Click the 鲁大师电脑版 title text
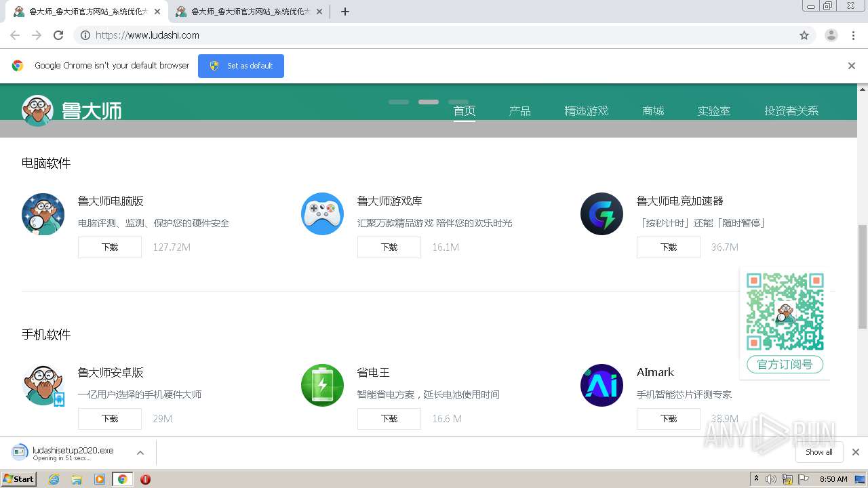Viewport: 868px width, 488px height. pos(111,201)
